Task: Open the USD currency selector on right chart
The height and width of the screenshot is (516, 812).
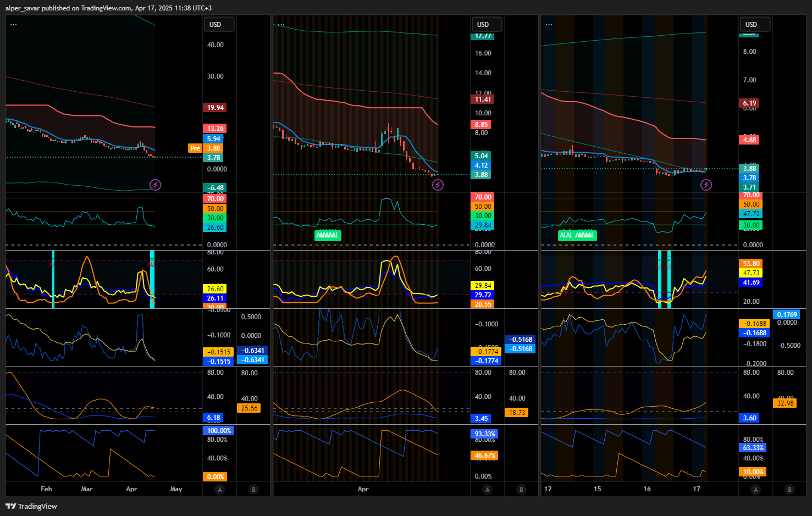Action: click(755, 24)
